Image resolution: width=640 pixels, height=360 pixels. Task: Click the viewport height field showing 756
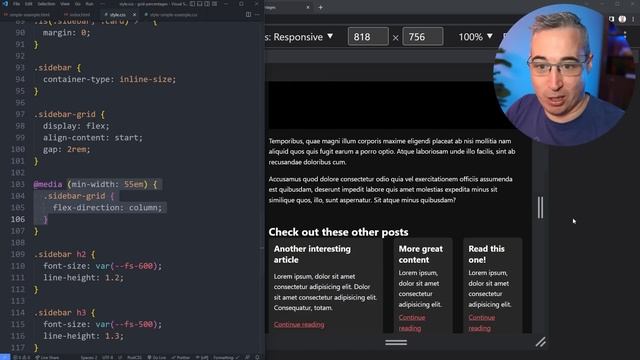422,37
